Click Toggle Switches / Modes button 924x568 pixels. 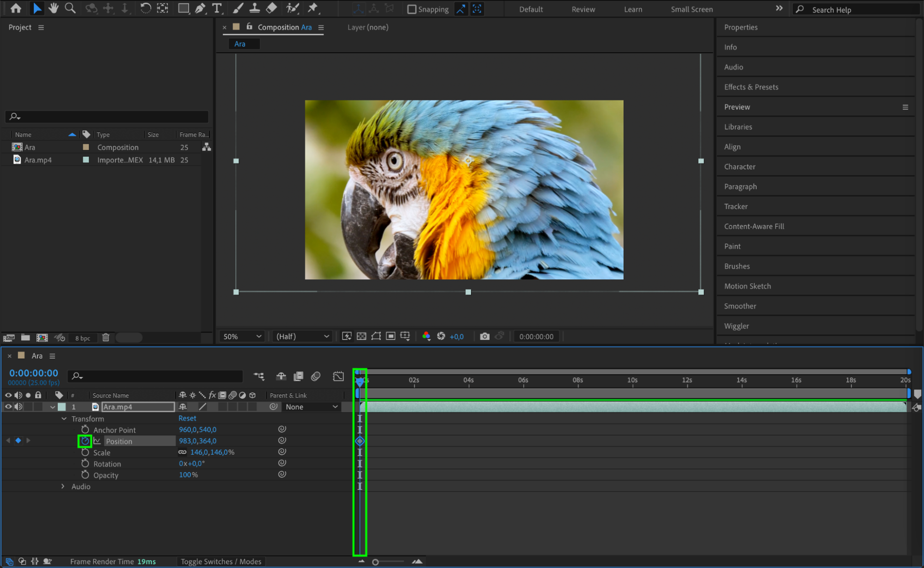point(220,561)
